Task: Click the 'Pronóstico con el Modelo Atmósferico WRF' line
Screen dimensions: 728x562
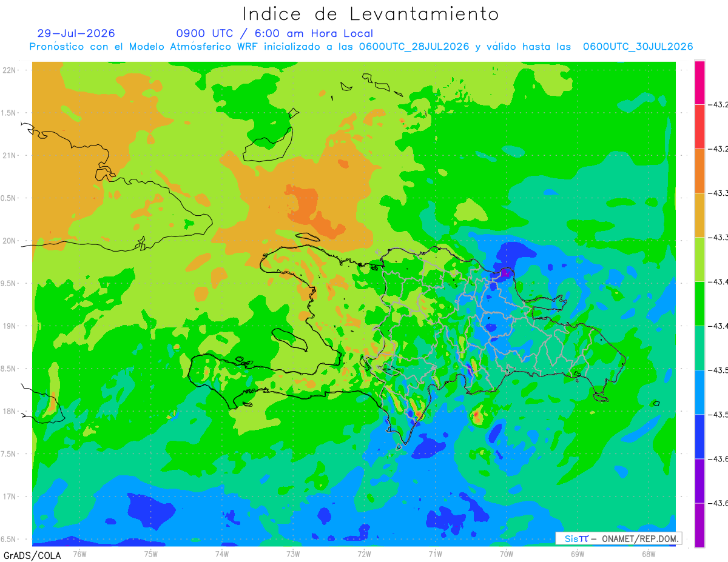Action: pos(361,47)
